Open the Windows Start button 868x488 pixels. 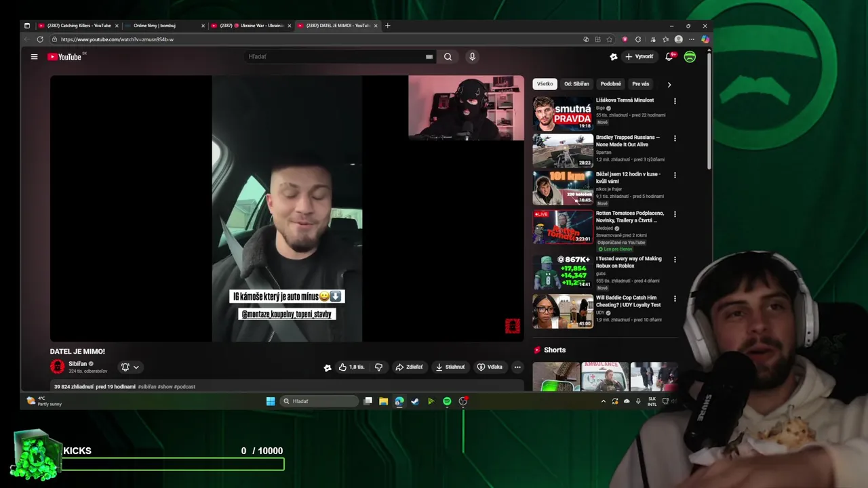pos(271,401)
